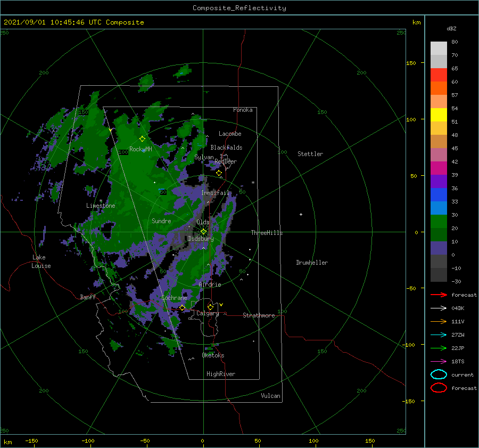
Task: Click the pink swatch below 45 dBZ
Action: coord(439,154)
